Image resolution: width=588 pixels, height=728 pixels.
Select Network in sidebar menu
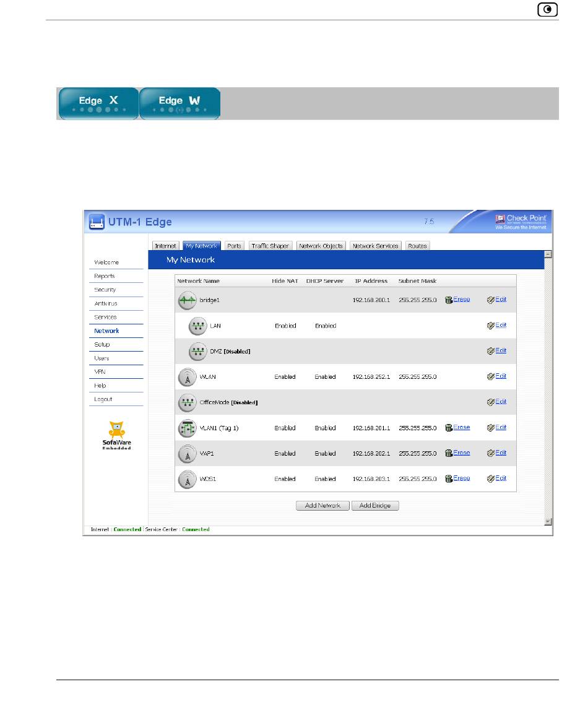click(x=106, y=331)
